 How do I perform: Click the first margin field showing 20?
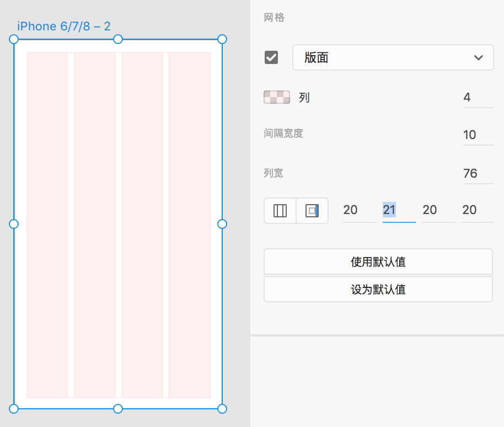pyautogui.click(x=358, y=210)
